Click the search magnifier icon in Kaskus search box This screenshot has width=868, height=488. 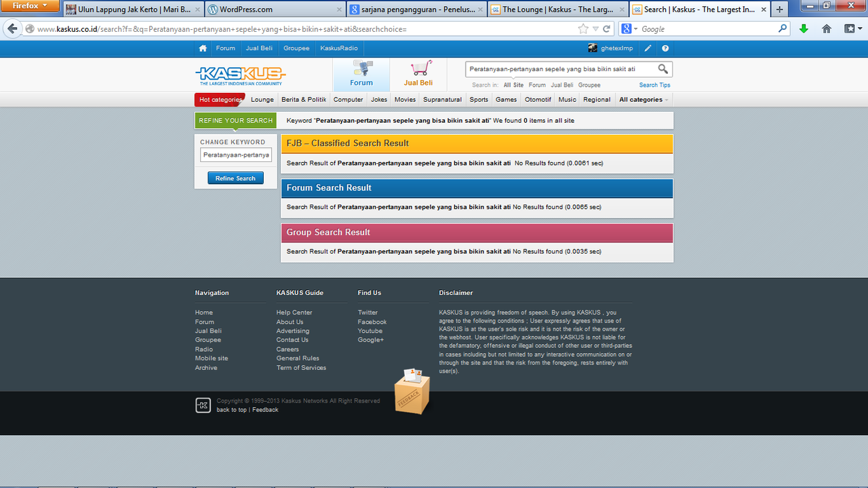point(663,69)
